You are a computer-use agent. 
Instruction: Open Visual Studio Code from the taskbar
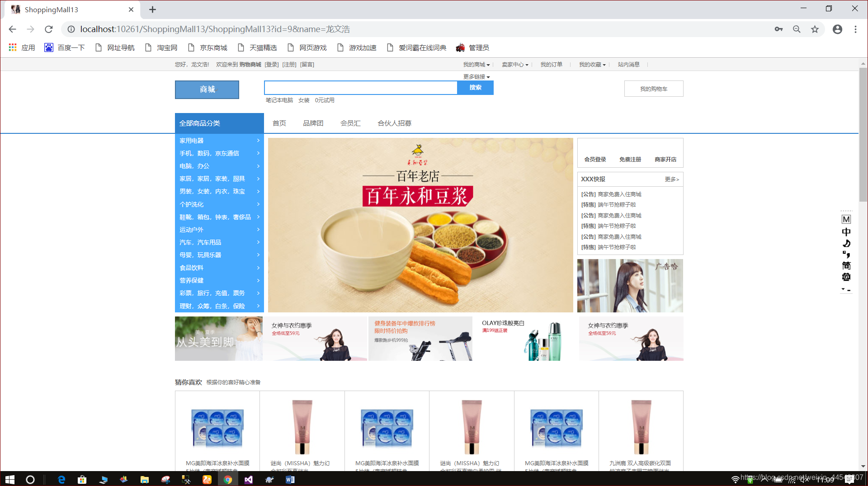tap(249, 480)
